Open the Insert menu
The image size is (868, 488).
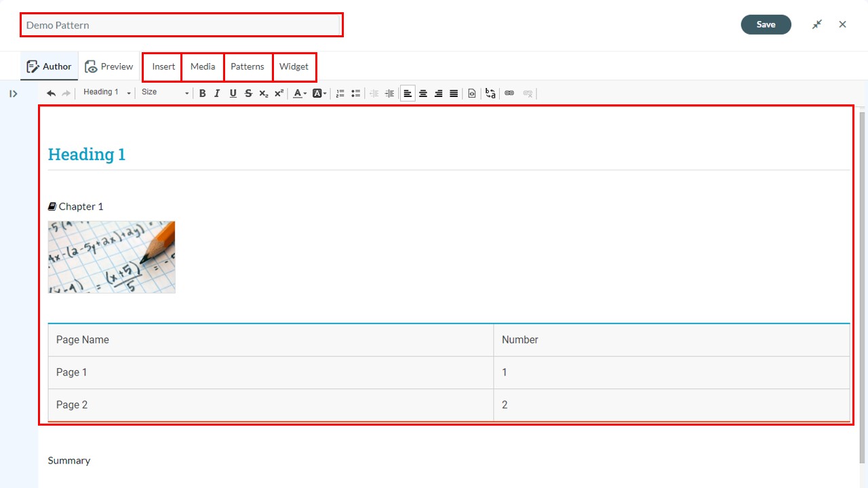pos(163,66)
